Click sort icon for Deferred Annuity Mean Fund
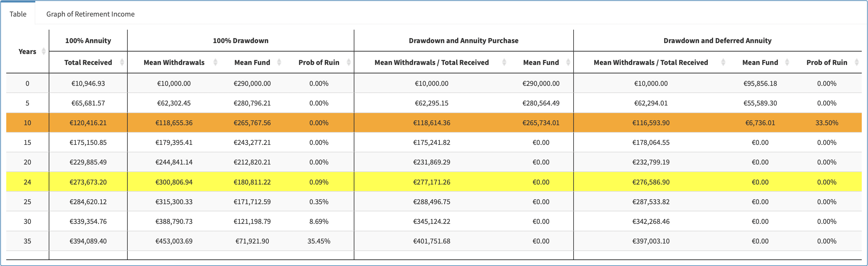Screen dimensions: 868x266 (787, 62)
